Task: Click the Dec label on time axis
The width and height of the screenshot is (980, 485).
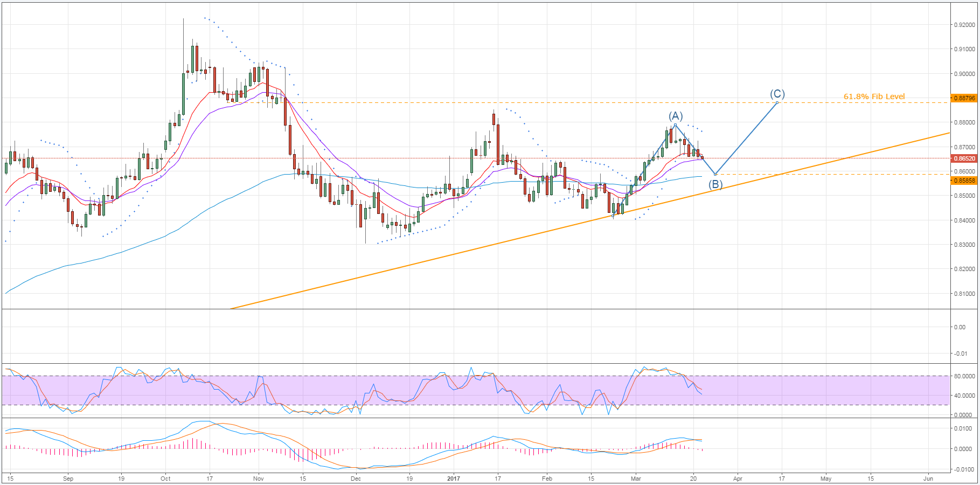Action: (x=356, y=478)
